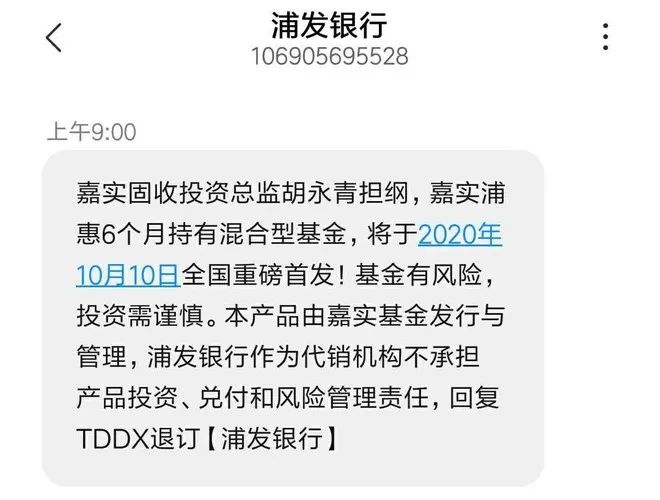Tap the 嘉实固收投资总监胡永青担纲 first line
Image resolution: width=660 pixels, height=500 pixels.
pos(242,194)
